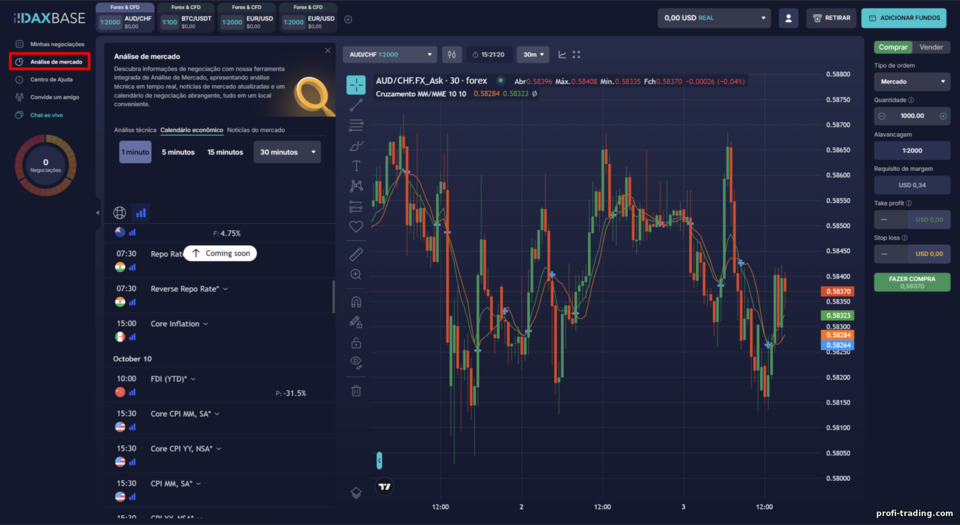Open the AUD/CHF instrument dropdown
Viewport: 960px width, 525px height.
click(390, 54)
